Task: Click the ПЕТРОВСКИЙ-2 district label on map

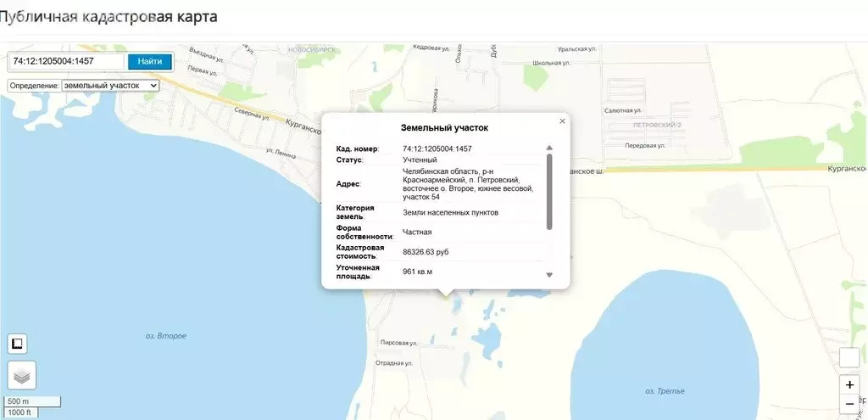Action: point(656,125)
